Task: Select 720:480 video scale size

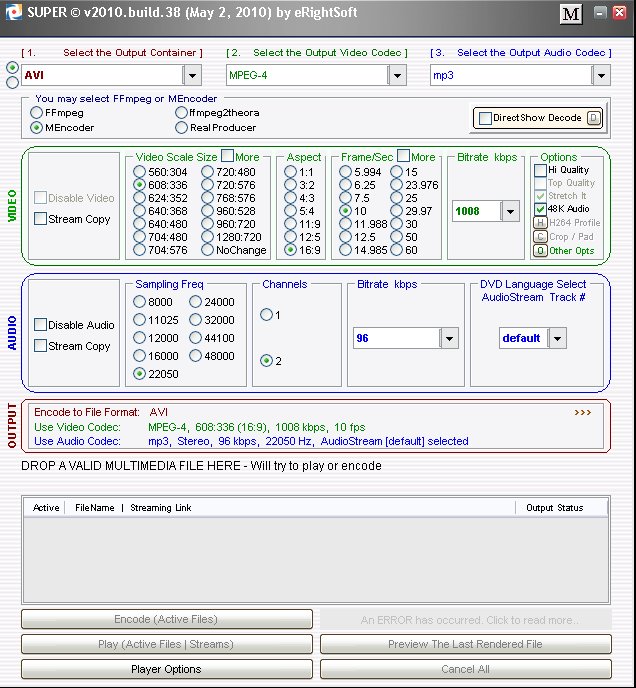Action: 208,172
